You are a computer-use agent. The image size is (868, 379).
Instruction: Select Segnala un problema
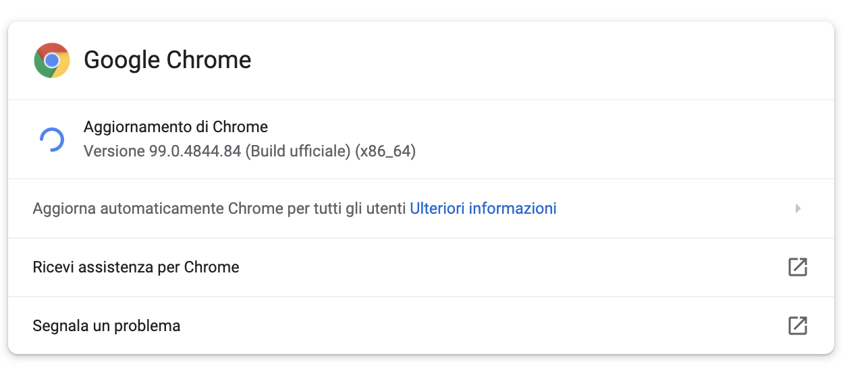106,326
